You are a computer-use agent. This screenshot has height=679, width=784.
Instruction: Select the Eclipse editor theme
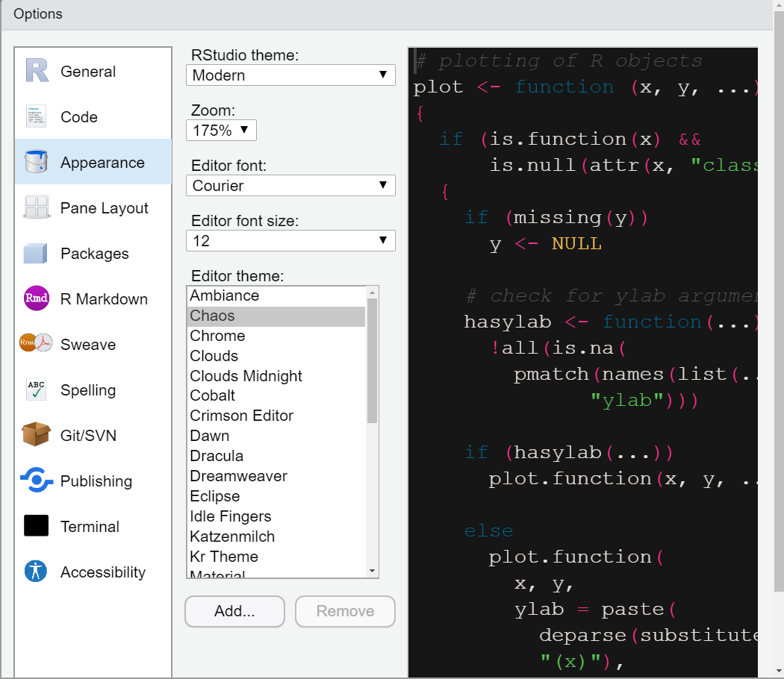pyautogui.click(x=276, y=496)
